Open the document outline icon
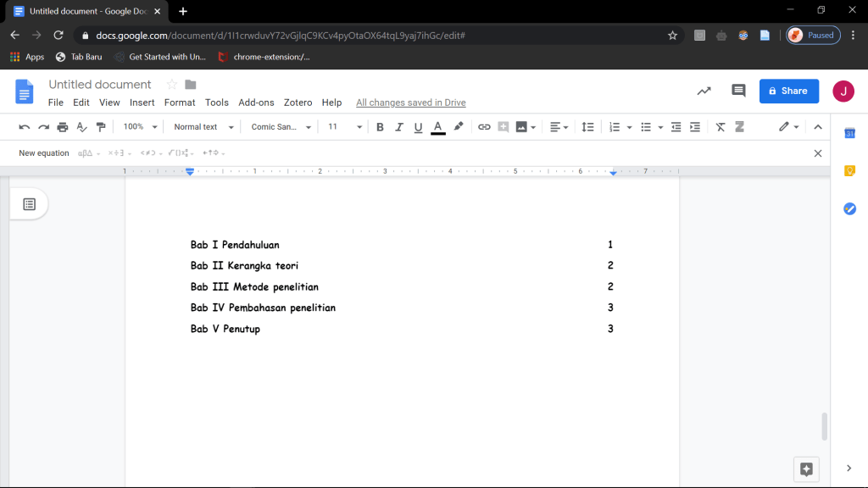Viewport: 868px width, 488px height. [x=29, y=204]
